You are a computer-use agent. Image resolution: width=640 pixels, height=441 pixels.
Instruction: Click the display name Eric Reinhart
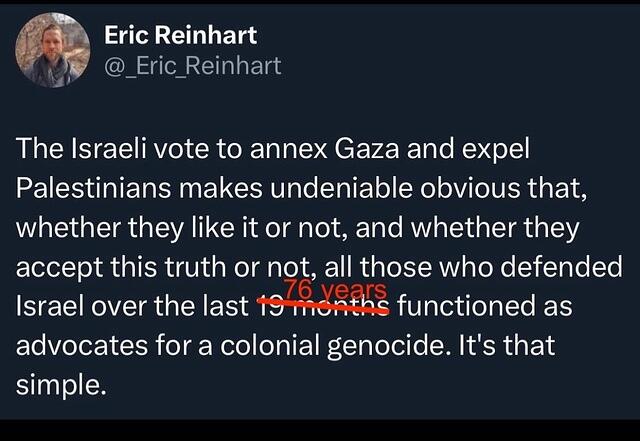[x=180, y=35]
